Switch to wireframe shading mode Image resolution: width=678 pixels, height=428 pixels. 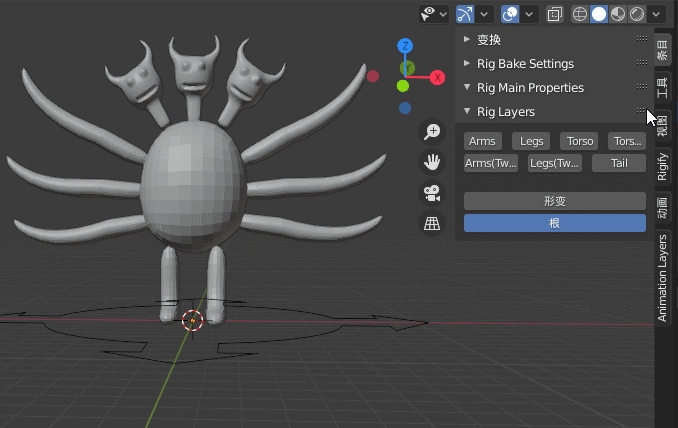(580, 14)
